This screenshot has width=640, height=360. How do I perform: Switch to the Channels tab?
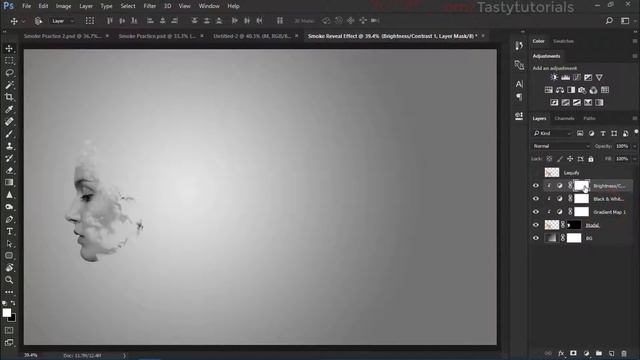click(564, 118)
